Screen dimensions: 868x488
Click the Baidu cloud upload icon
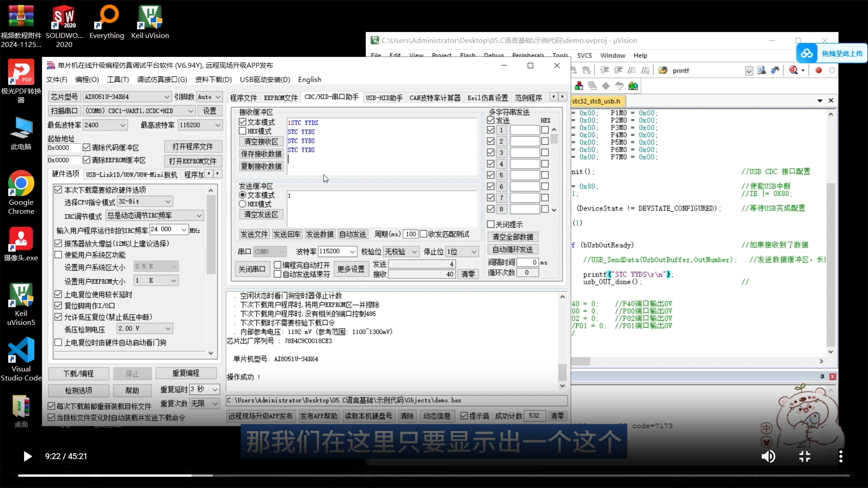[807, 53]
